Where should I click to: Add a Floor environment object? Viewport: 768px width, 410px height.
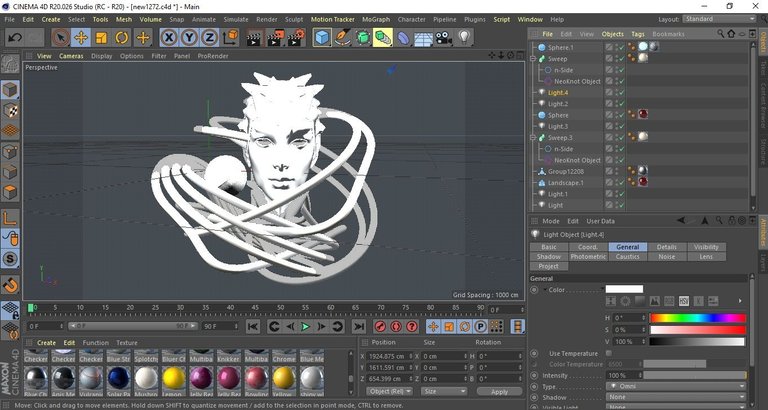coord(424,38)
